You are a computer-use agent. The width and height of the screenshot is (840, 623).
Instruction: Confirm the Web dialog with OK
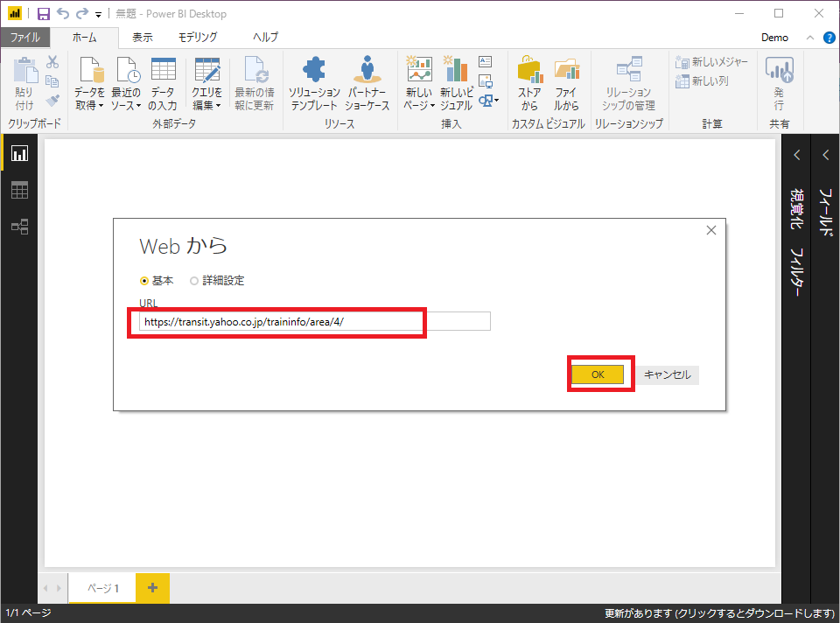tap(598, 374)
